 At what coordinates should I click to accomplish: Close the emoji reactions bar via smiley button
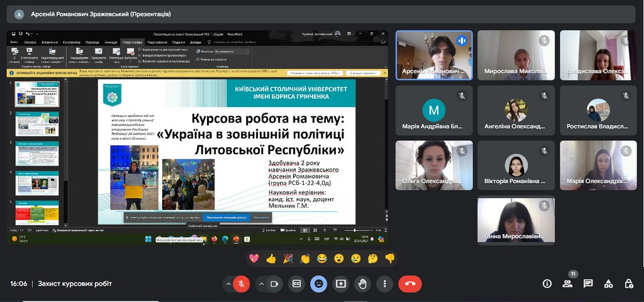[x=319, y=284]
